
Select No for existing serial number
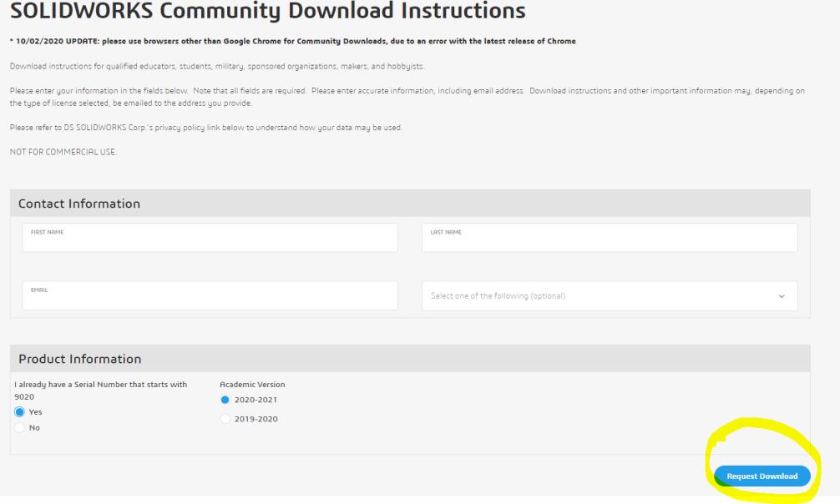(21, 427)
